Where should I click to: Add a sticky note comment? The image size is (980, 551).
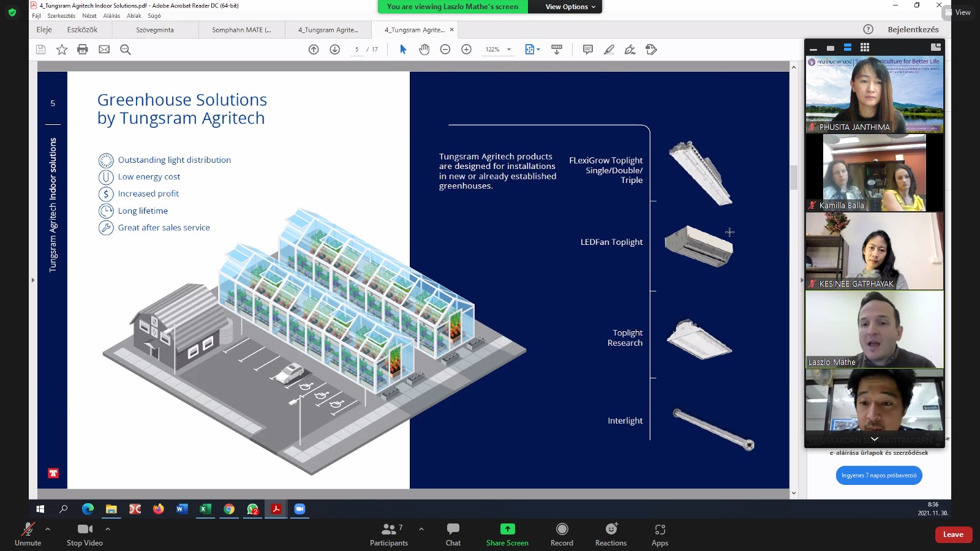(588, 50)
